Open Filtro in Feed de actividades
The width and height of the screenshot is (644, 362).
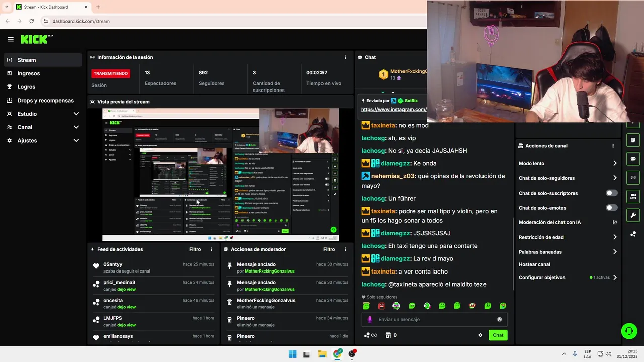(195, 249)
